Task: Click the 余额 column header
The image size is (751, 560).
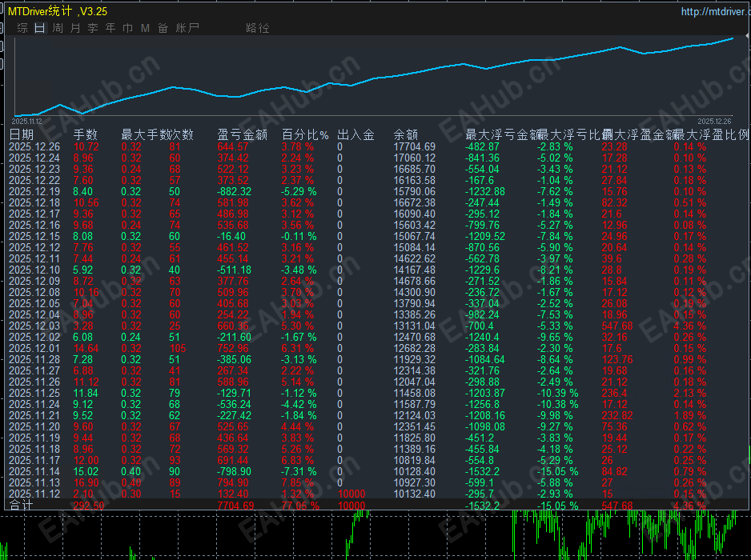Action: pos(406,134)
